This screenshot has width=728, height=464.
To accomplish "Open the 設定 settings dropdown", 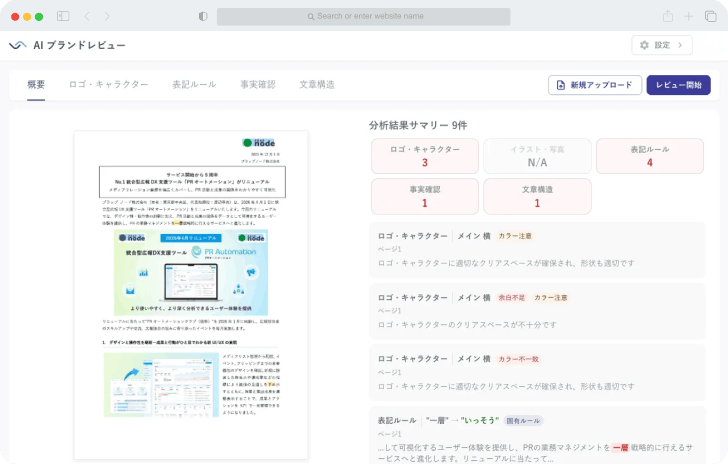I will (661, 45).
